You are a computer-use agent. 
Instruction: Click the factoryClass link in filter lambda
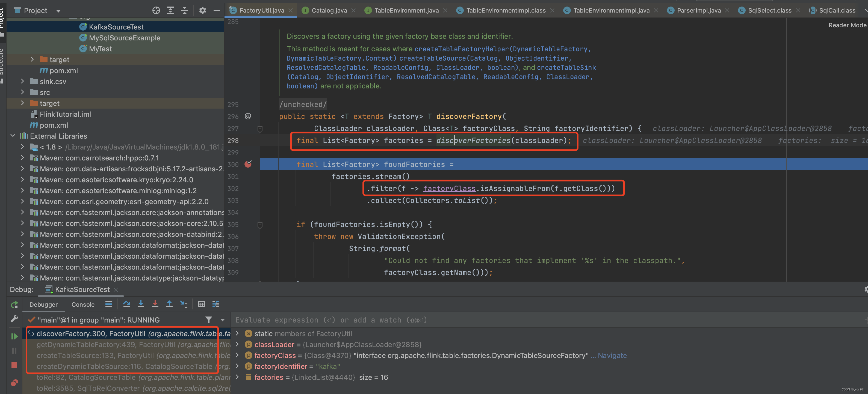(x=449, y=189)
